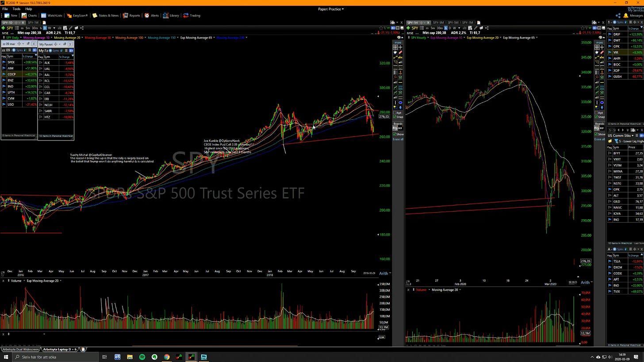Open the WatchLists toolbar item
The height and width of the screenshot is (362, 644).
[x=51, y=15]
